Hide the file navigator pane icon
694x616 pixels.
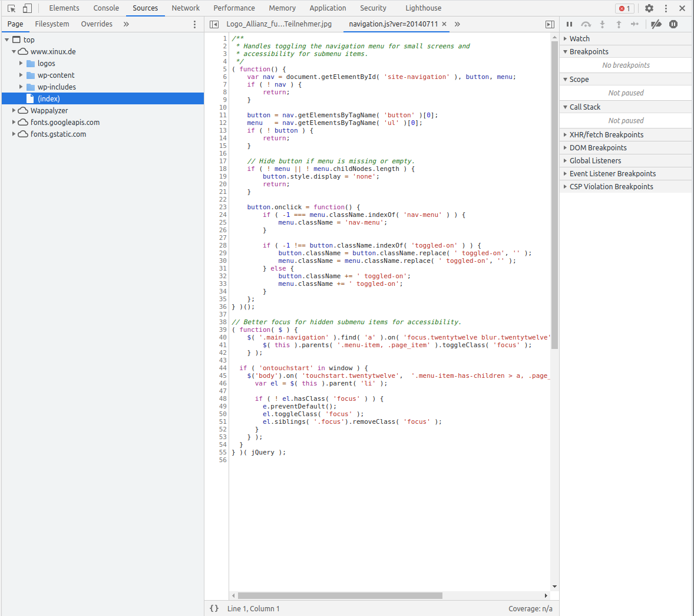click(x=214, y=24)
